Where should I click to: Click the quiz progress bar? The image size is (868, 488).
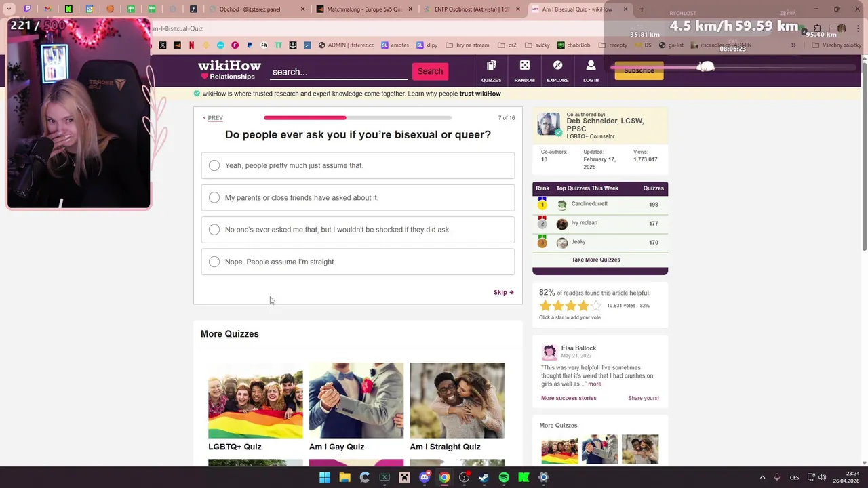click(x=358, y=118)
